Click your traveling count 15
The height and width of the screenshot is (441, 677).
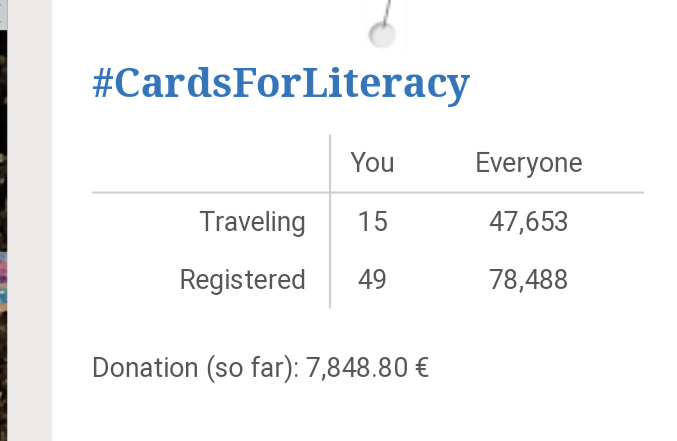coord(373,222)
